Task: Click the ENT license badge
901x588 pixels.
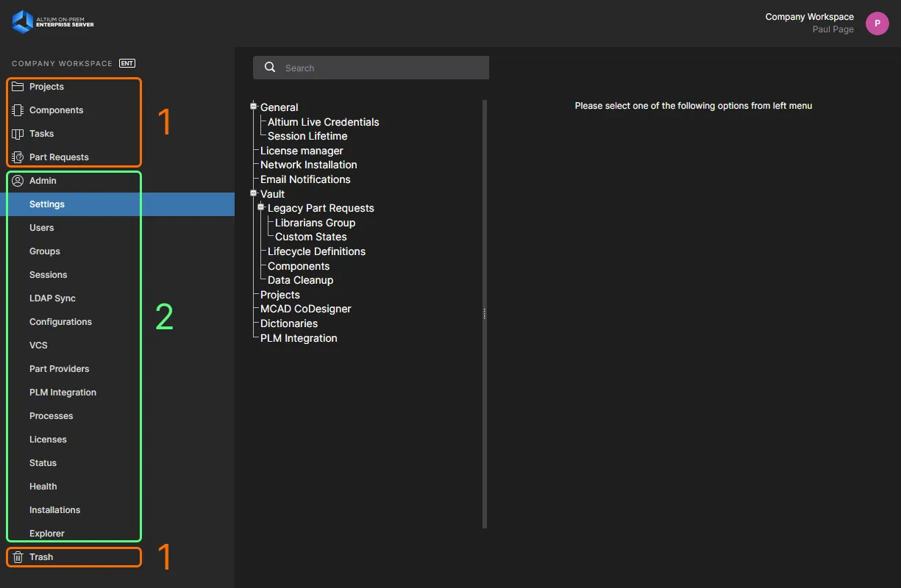Action: (x=127, y=63)
